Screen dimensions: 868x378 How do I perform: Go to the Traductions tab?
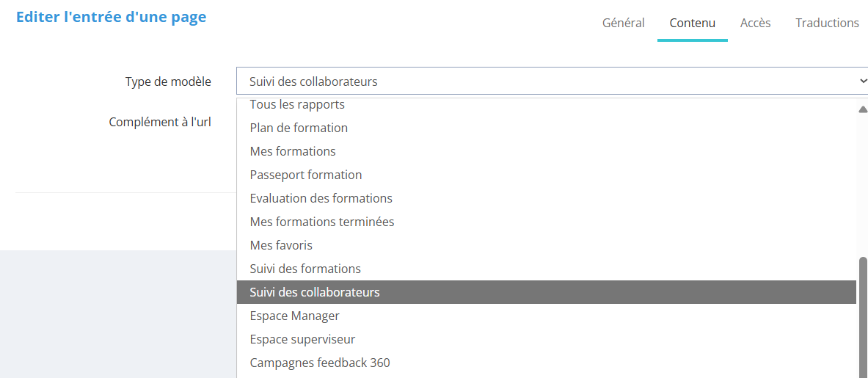click(827, 23)
